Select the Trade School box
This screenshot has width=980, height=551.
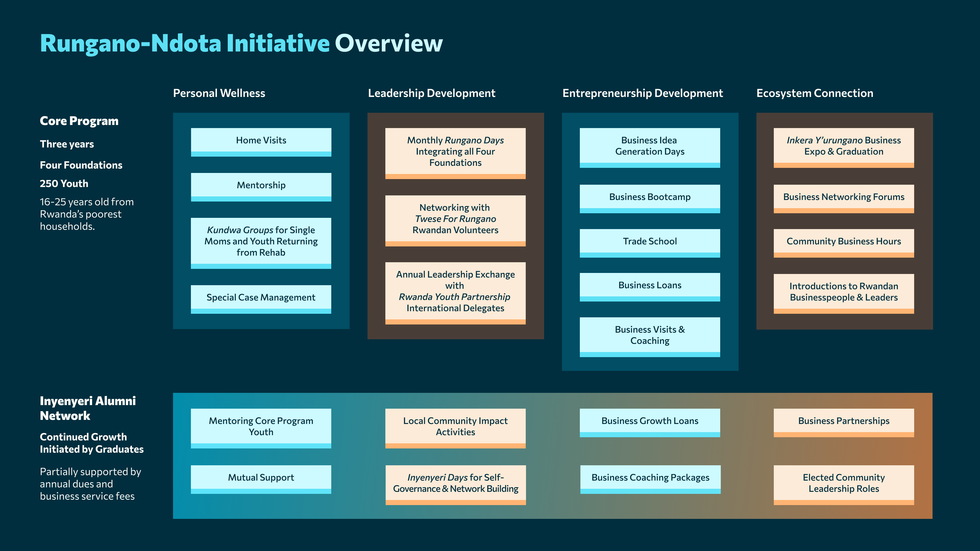tap(650, 242)
